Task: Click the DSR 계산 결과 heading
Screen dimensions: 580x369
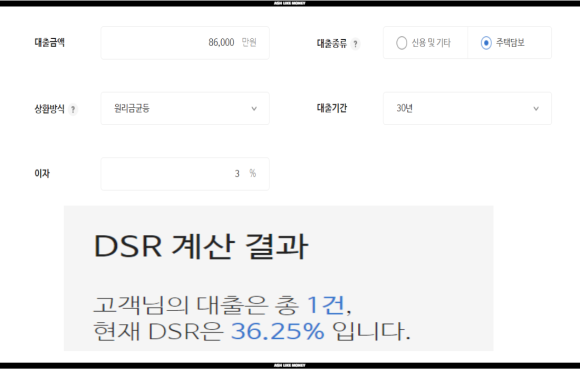Action: (201, 246)
